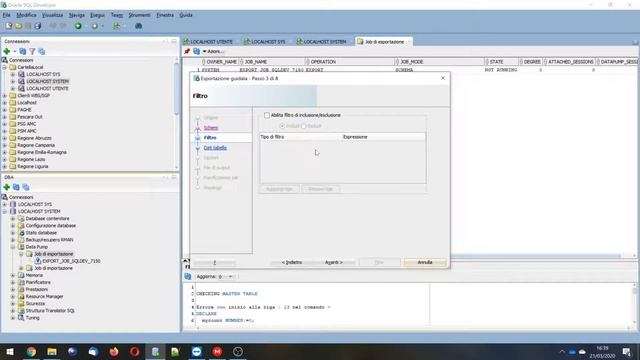Open the Azioni dropdown
The height and width of the screenshot is (360, 640).
[x=213, y=51]
